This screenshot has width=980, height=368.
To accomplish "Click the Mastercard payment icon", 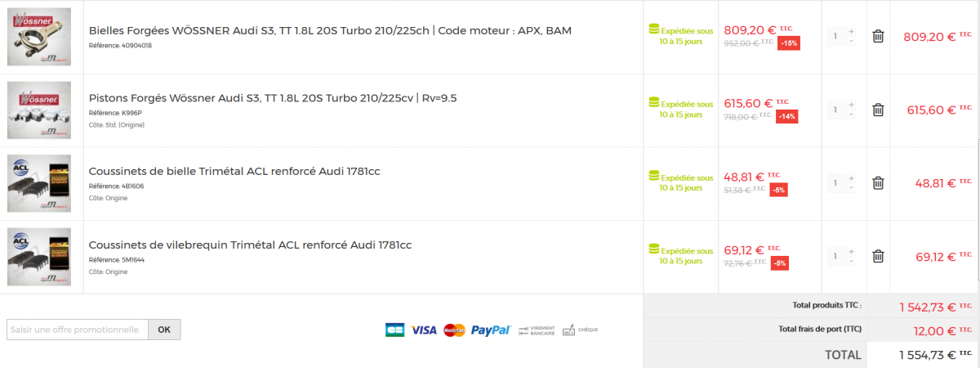I will click(x=454, y=330).
